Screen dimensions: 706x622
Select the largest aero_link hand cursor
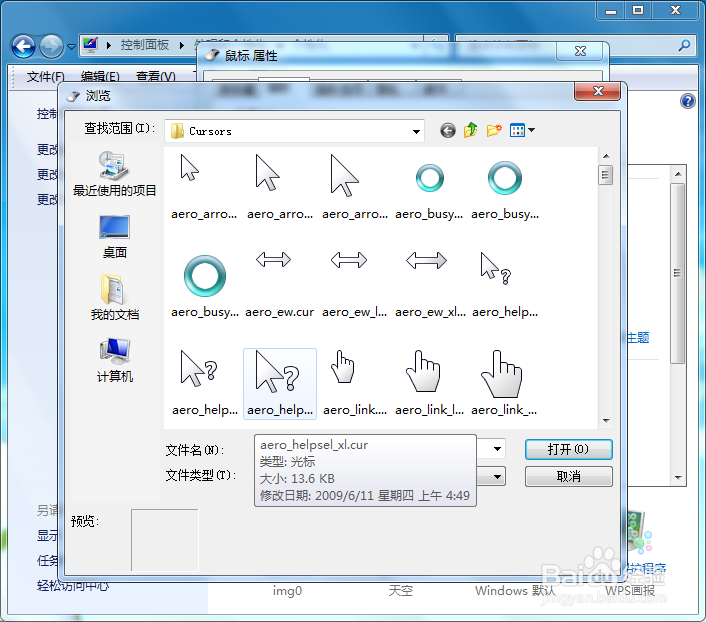[x=504, y=384]
